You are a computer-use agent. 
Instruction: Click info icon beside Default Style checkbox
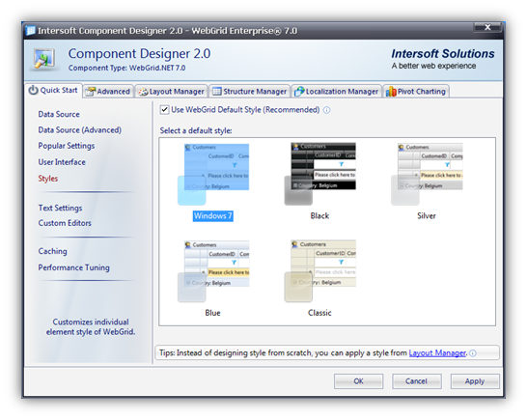326,110
